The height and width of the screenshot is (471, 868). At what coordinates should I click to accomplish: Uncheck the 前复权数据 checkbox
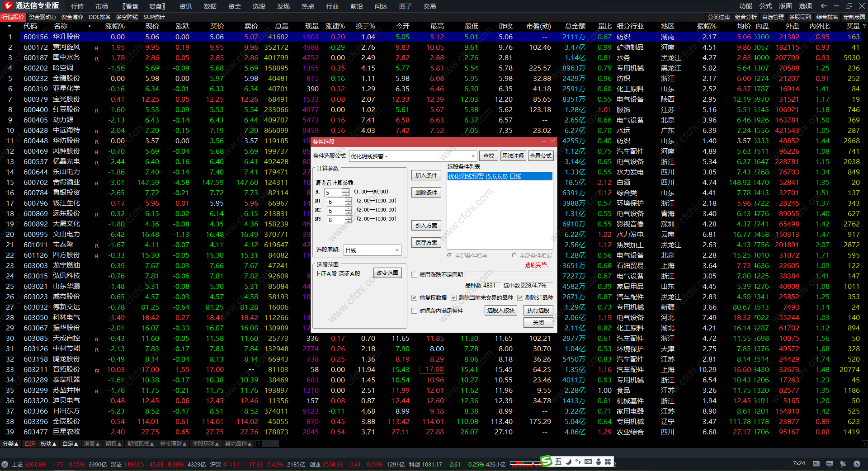click(414, 297)
